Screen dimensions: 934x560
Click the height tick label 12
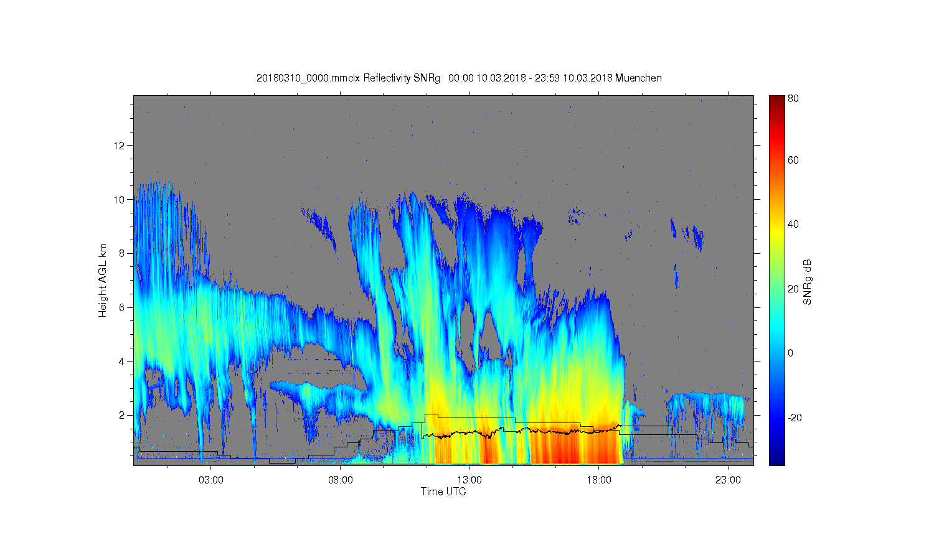click(121, 146)
